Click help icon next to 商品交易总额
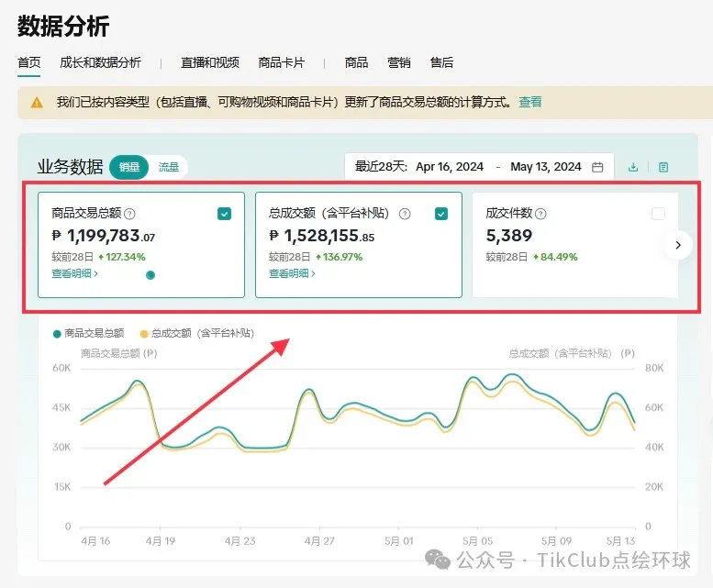 (x=129, y=214)
